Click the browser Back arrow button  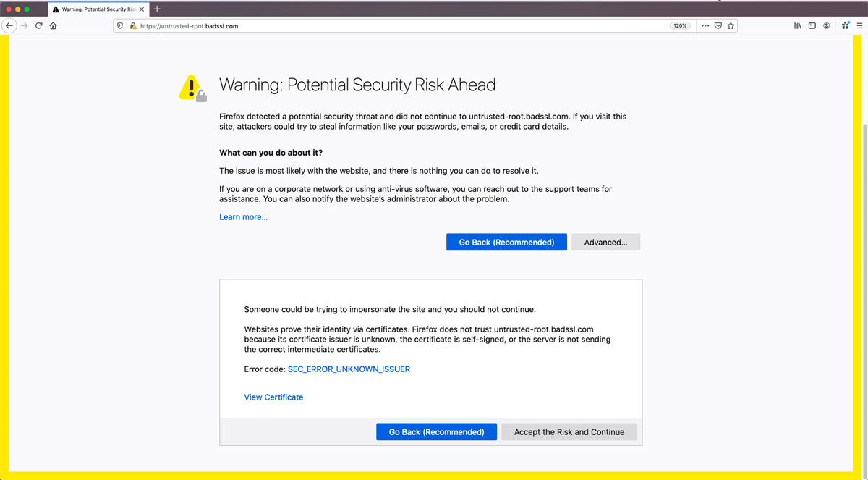pyautogui.click(x=9, y=25)
